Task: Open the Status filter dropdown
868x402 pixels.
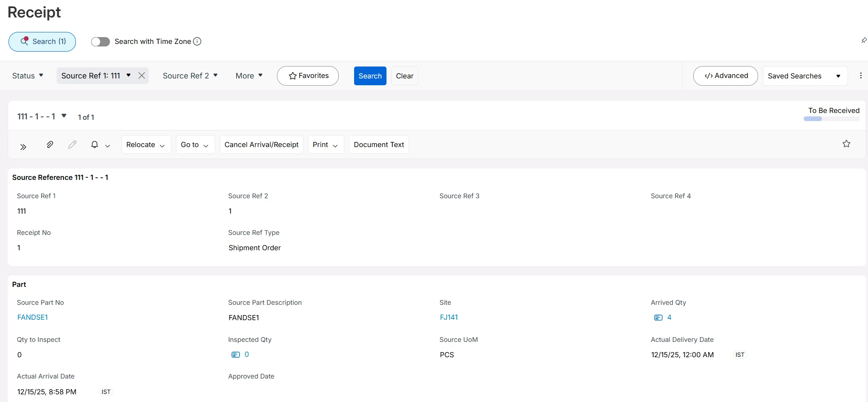Action: [x=28, y=75]
